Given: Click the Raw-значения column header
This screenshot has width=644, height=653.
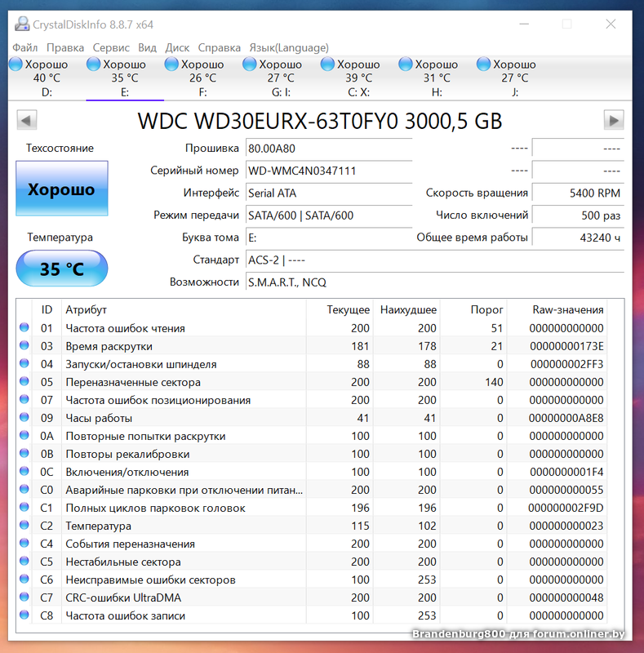Looking at the screenshot, I should click(568, 310).
